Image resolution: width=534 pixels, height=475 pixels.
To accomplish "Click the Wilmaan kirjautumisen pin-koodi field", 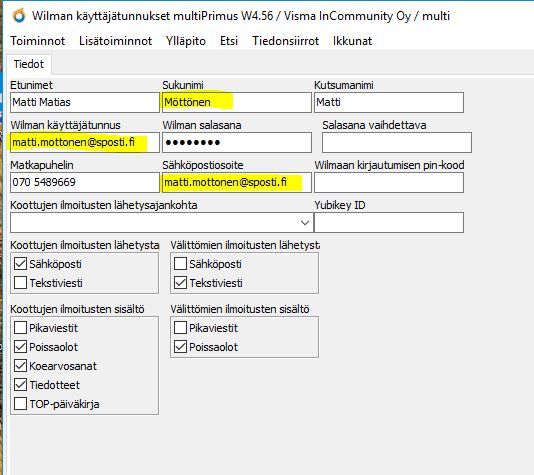I will [x=389, y=182].
